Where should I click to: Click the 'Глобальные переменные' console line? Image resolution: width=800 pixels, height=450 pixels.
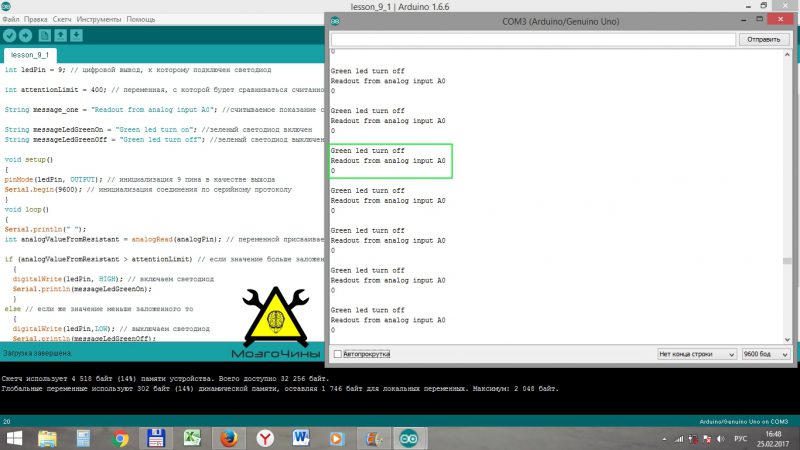pos(280,389)
